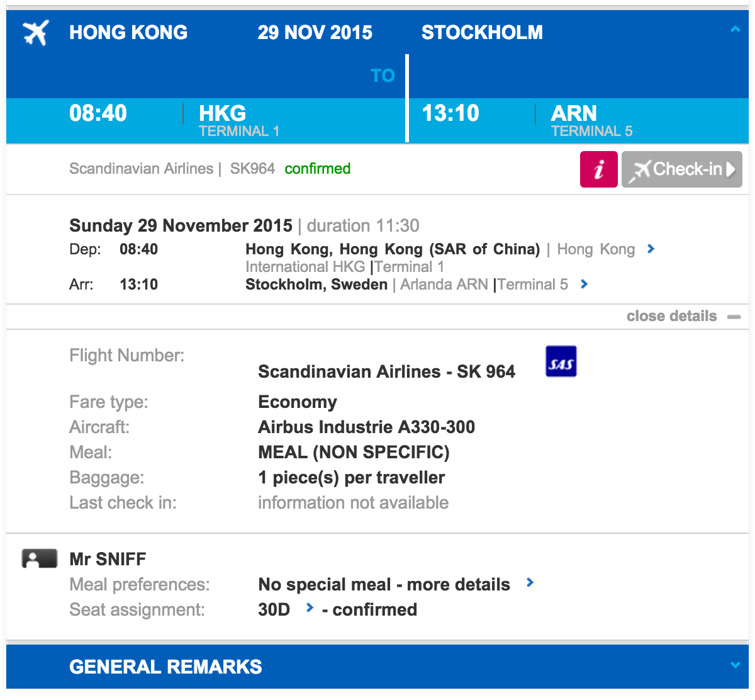Click the green confirmed status text
Image resolution: width=755 pixels, height=700 pixels.
pos(317,169)
